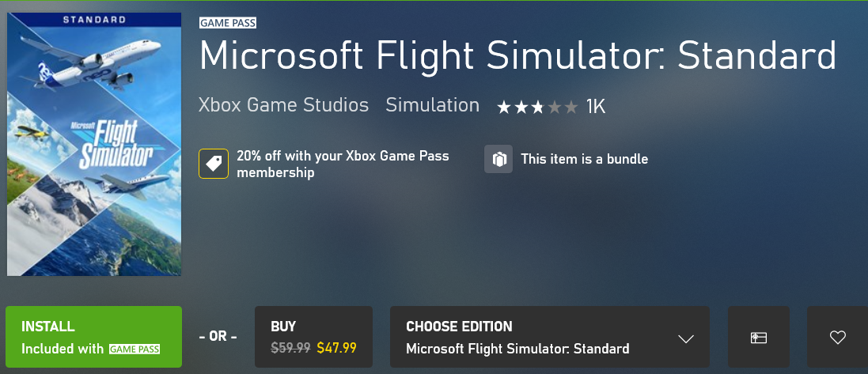Click the 1K ratings count
This screenshot has width=868, height=374.
596,107
